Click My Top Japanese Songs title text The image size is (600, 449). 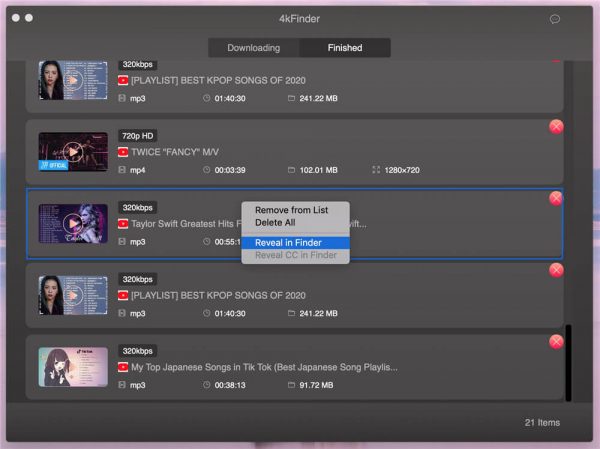pyautogui.click(x=264, y=367)
